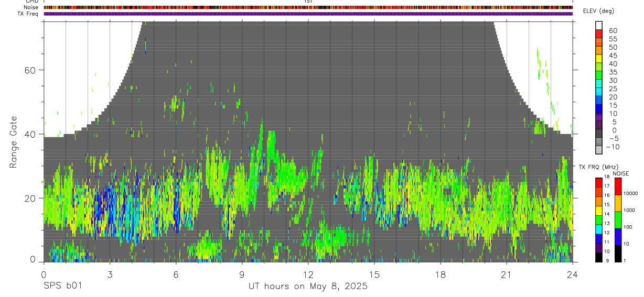Click the '45' label on the ELEV colorbar
Viewport: 644px width, 297px height.
pos(613,56)
